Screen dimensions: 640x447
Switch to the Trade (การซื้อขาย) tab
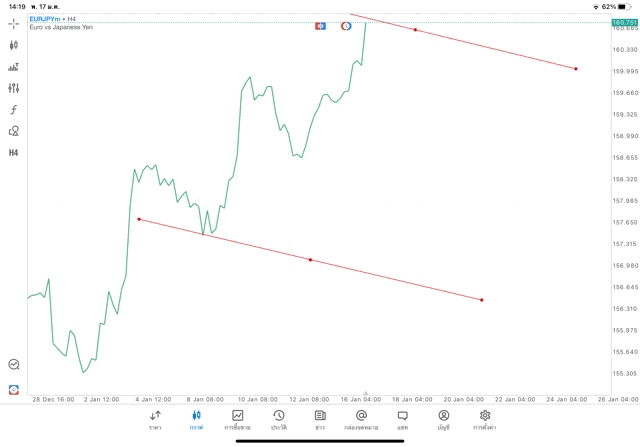click(x=237, y=419)
